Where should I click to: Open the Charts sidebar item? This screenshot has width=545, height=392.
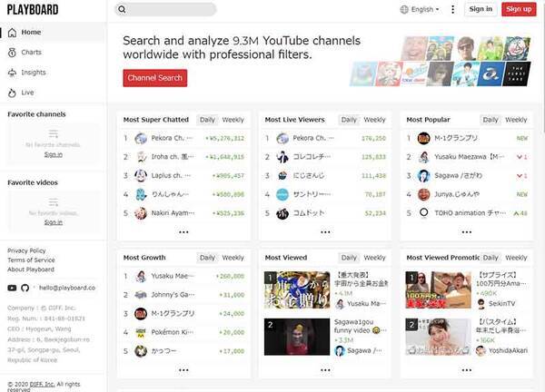(x=53, y=53)
